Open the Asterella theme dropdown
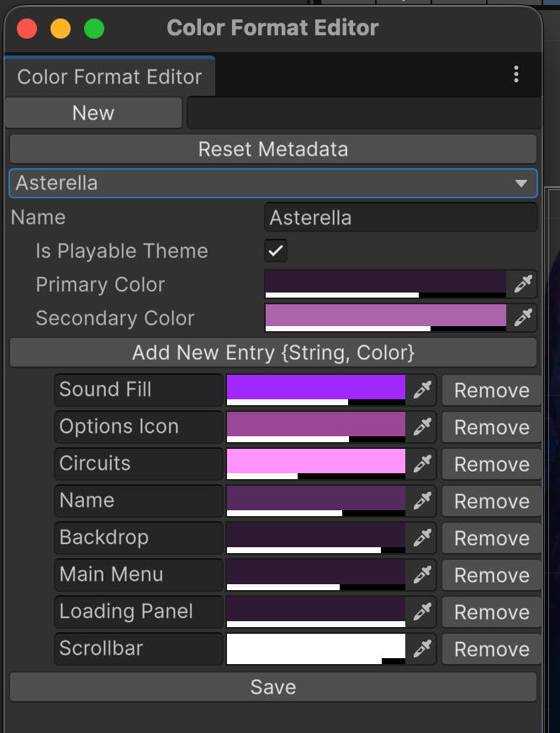The height and width of the screenshot is (733, 560). point(272,183)
